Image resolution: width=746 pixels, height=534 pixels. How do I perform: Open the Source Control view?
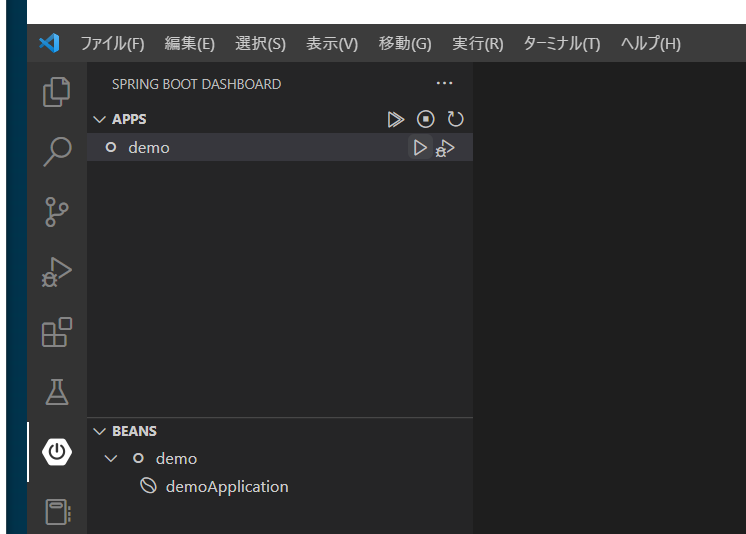57,212
